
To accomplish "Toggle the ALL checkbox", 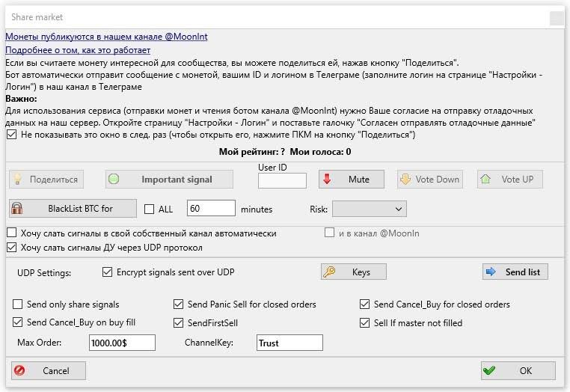I will [150, 209].
